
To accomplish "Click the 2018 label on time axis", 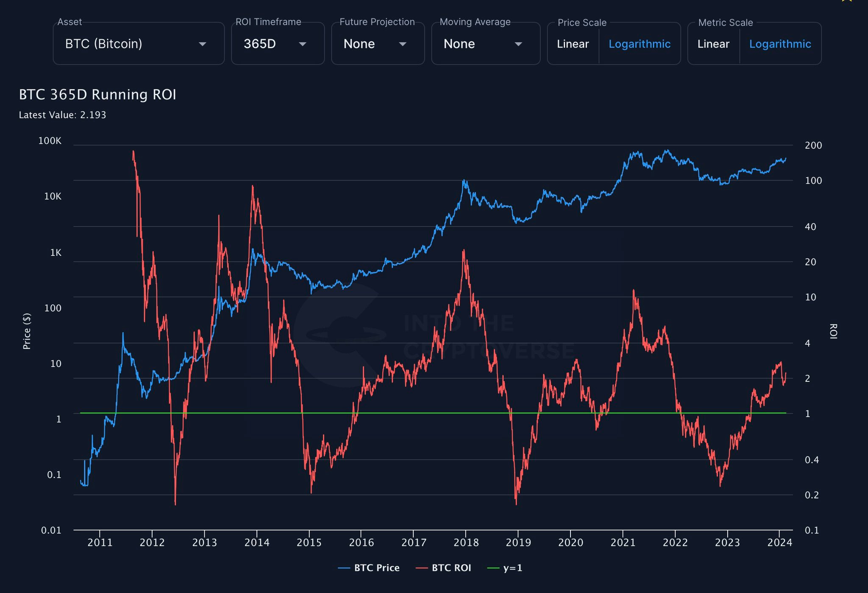I will (x=466, y=543).
